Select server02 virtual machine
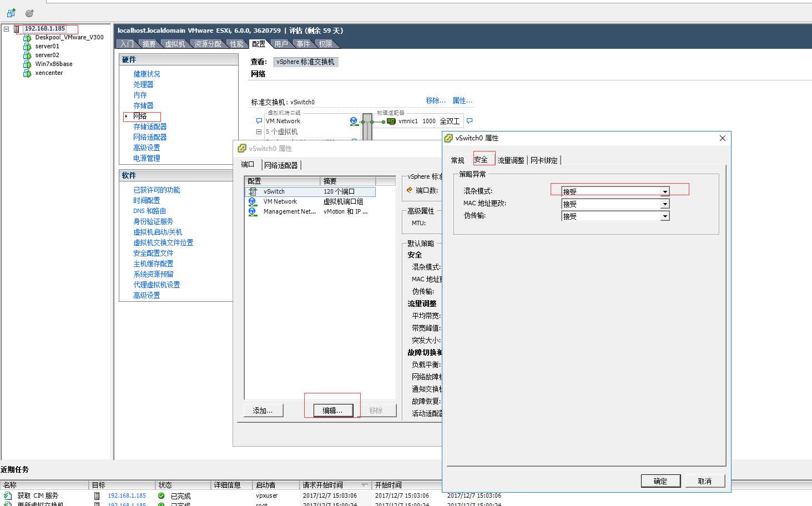Image resolution: width=812 pixels, height=506 pixels. pyautogui.click(x=47, y=55)
